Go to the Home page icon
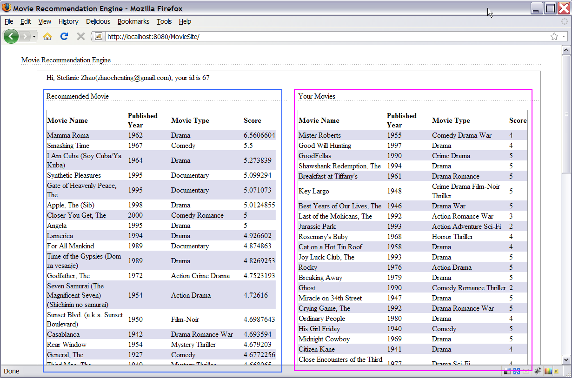The width and height of the screenshot is (572, 378). click(47, 36)
